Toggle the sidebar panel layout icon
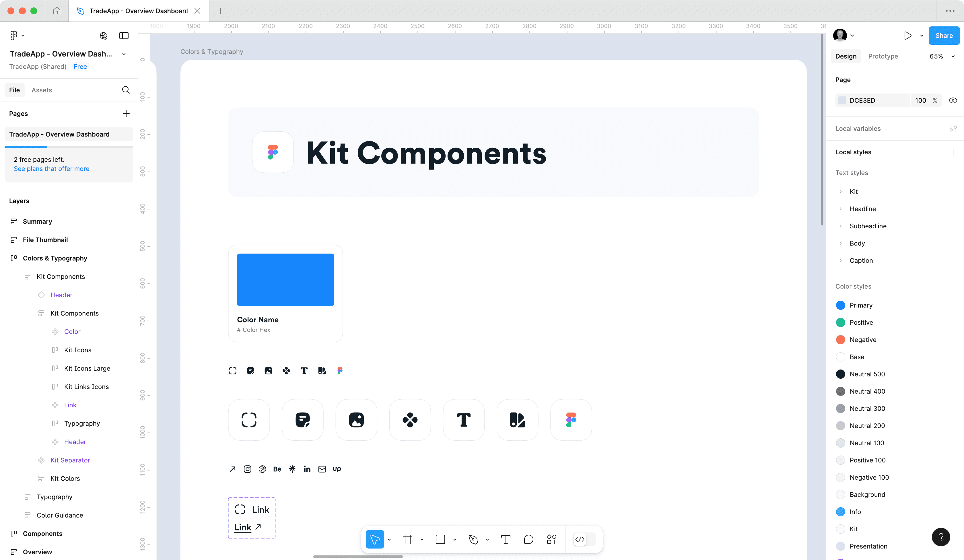 [124, 36]
